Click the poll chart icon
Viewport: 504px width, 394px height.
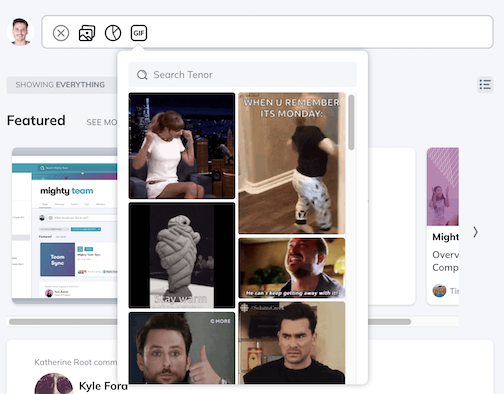[113, 33]
